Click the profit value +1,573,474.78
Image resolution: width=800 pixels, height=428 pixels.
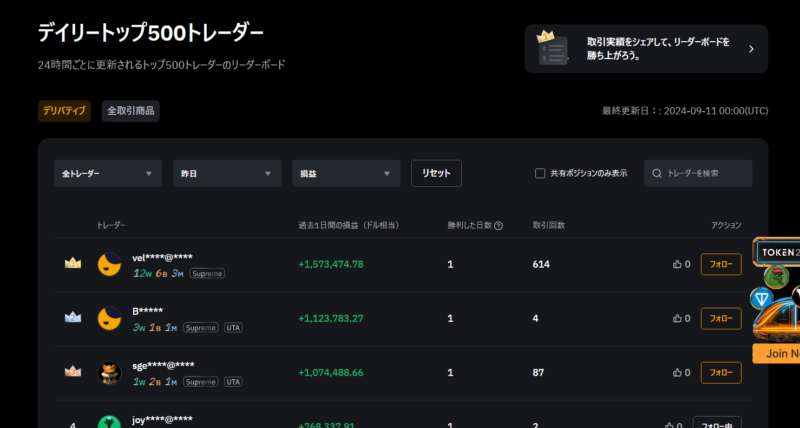point(331,264)
